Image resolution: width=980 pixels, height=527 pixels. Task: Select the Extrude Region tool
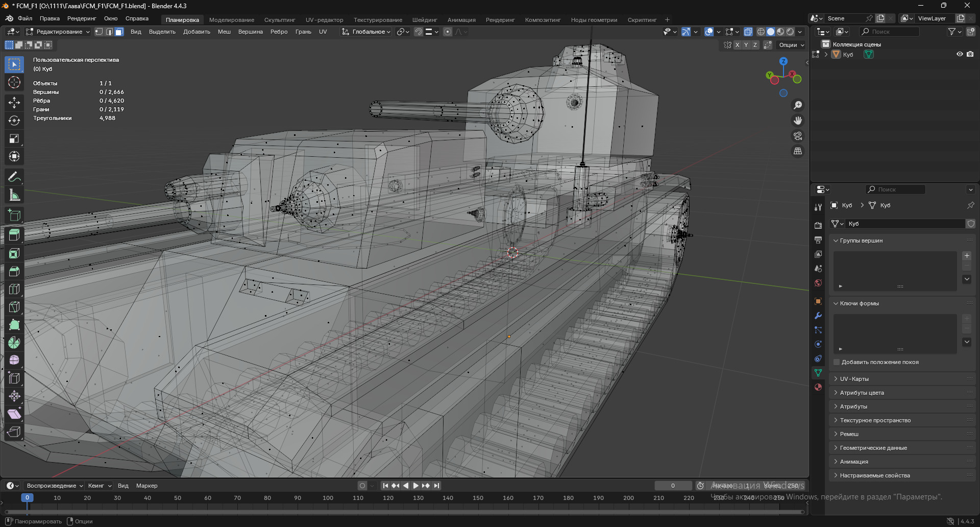14,235
